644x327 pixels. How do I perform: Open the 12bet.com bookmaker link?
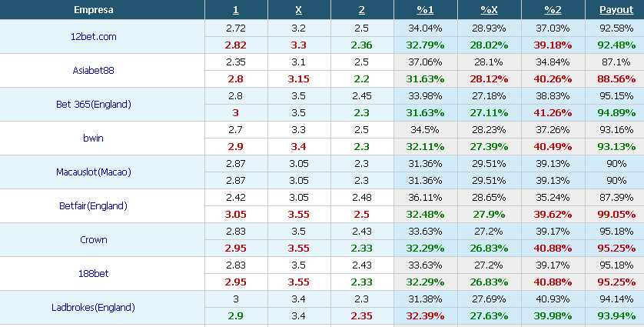tap(93, 37)
